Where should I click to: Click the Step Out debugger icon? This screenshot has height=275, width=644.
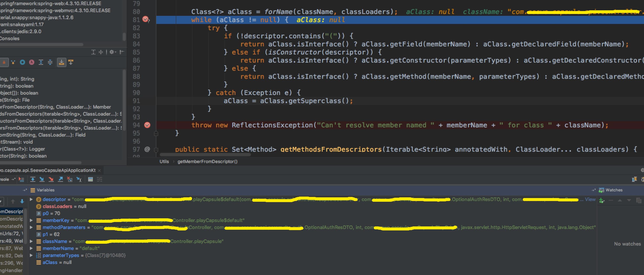pyautogui.click(x=60, y=179)
